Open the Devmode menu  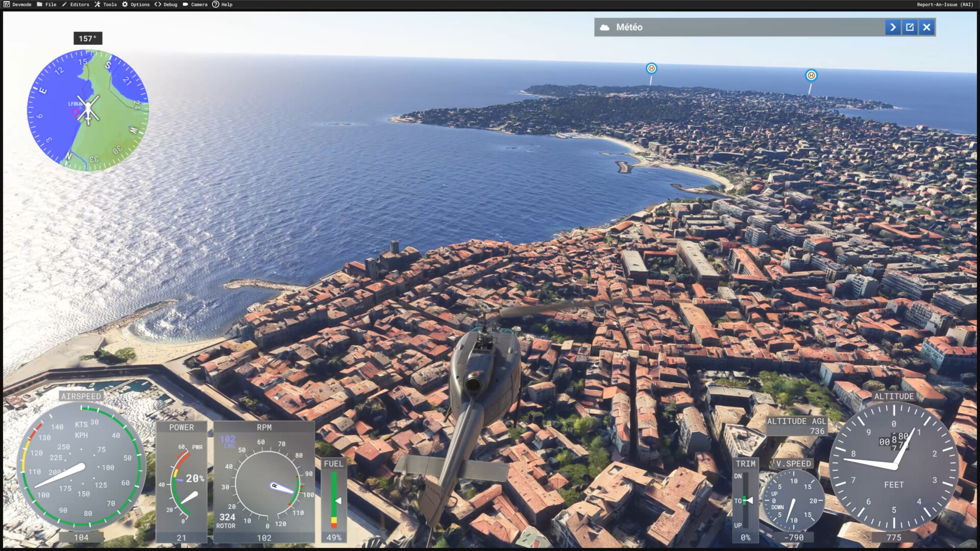(21, 5)
